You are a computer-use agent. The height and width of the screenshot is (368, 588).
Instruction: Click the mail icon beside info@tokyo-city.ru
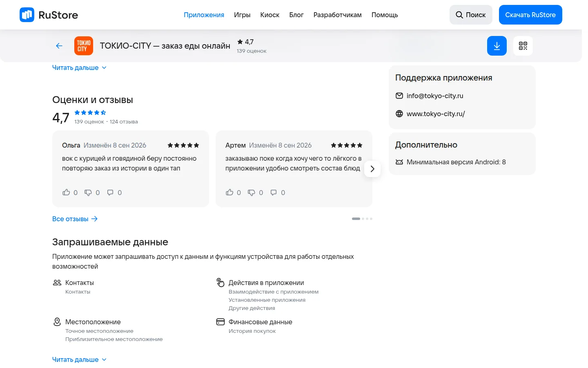[399, 96]
